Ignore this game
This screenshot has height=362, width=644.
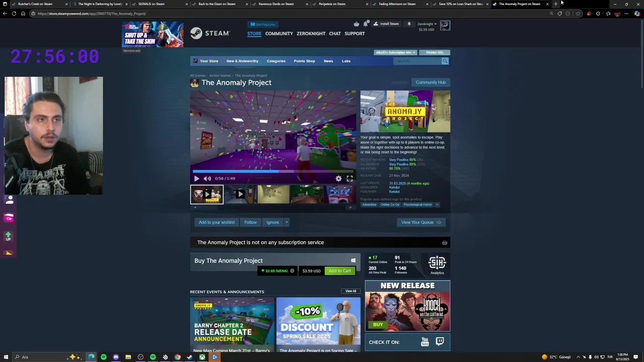point(273,222)
